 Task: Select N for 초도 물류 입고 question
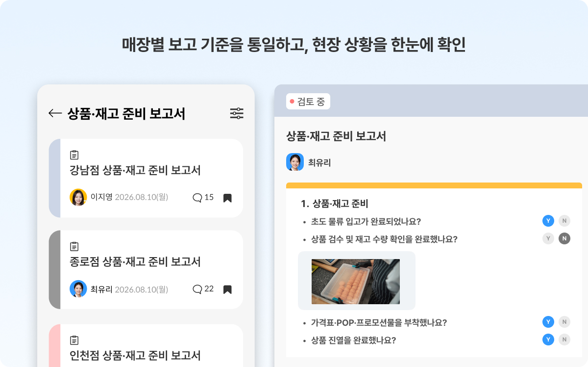pyautogui.click(x=564, y=221)
